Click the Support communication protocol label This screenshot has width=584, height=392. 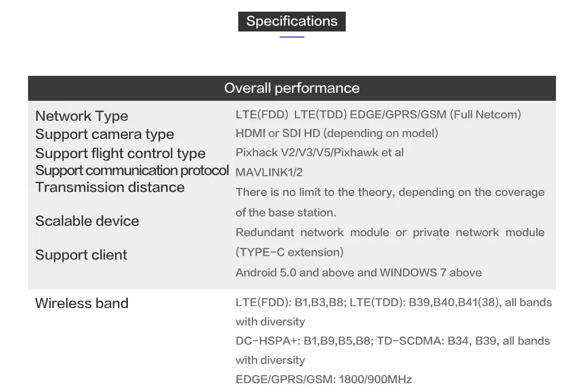tap(132, 170)
